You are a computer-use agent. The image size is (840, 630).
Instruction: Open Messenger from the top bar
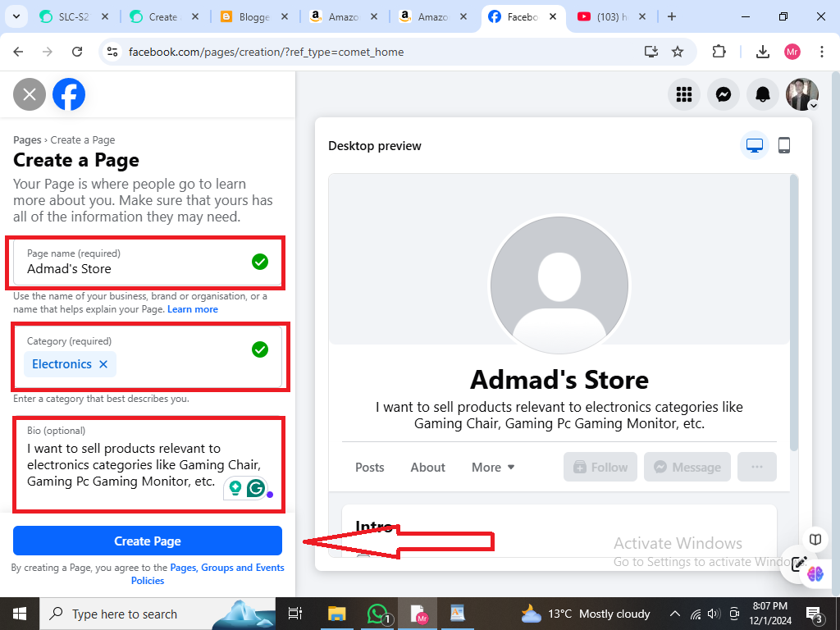724,94
